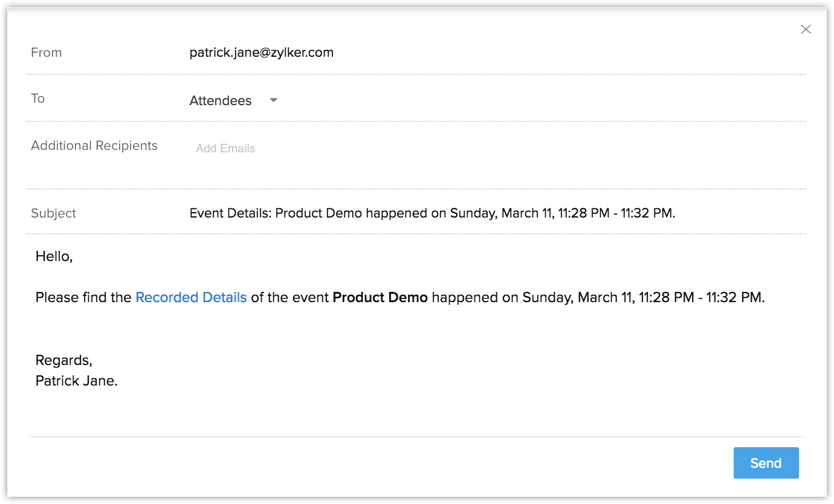Close the email dialog with the X
The width and height of the screenshot is (834, 504).
(x=806, y=29)
